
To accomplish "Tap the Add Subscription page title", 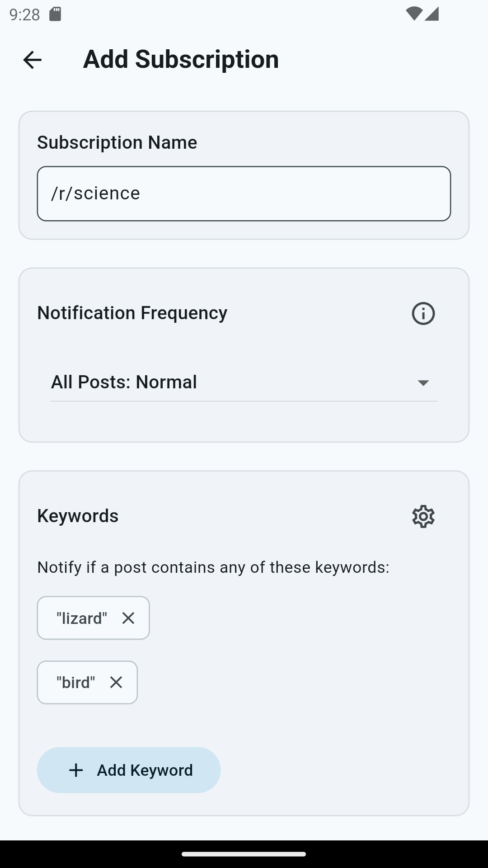I will pos(181,59).
